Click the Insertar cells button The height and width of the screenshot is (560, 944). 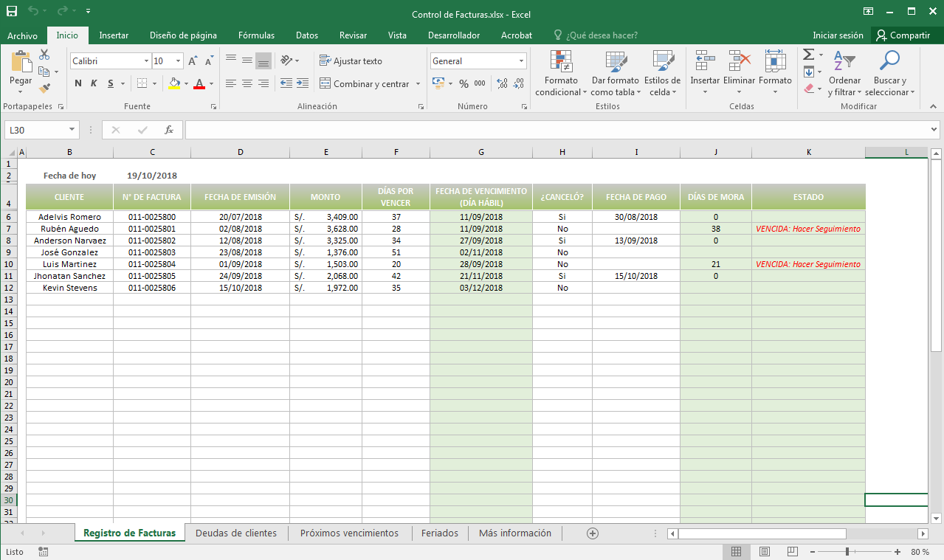705,73
